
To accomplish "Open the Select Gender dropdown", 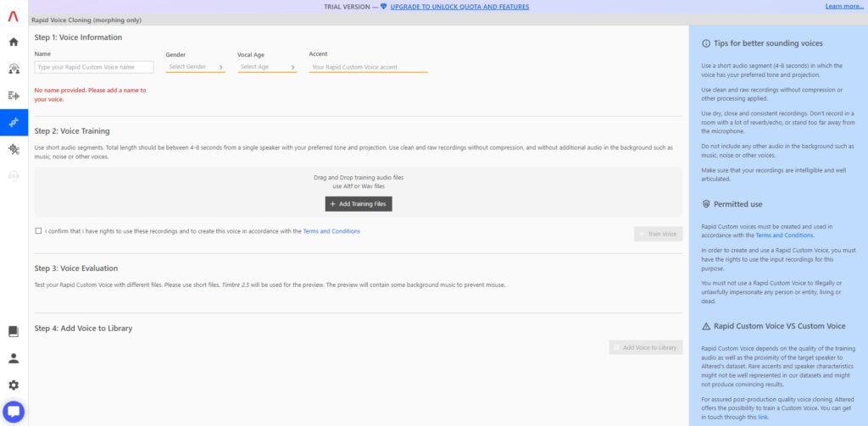I will click(196, 67).
